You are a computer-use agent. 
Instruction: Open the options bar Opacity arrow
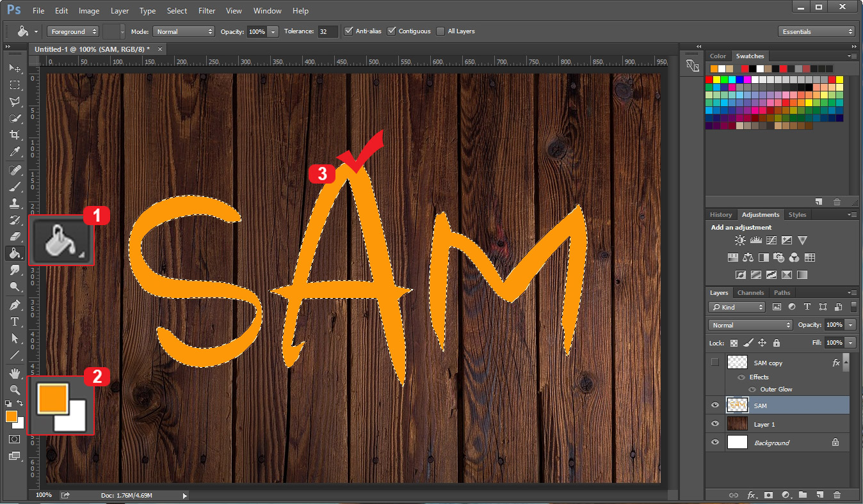pyautogui.click(x=273, y=31)
